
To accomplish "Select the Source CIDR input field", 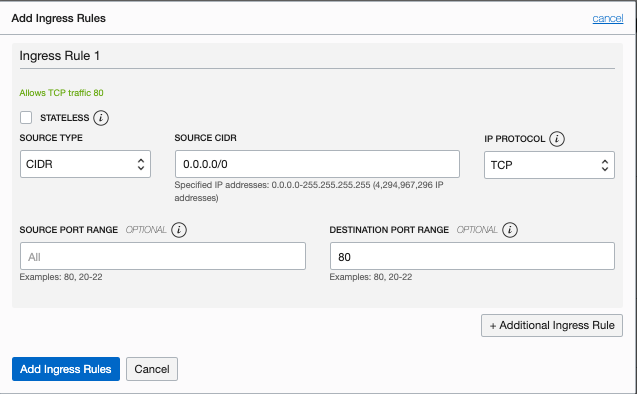I will click(317, 164).
